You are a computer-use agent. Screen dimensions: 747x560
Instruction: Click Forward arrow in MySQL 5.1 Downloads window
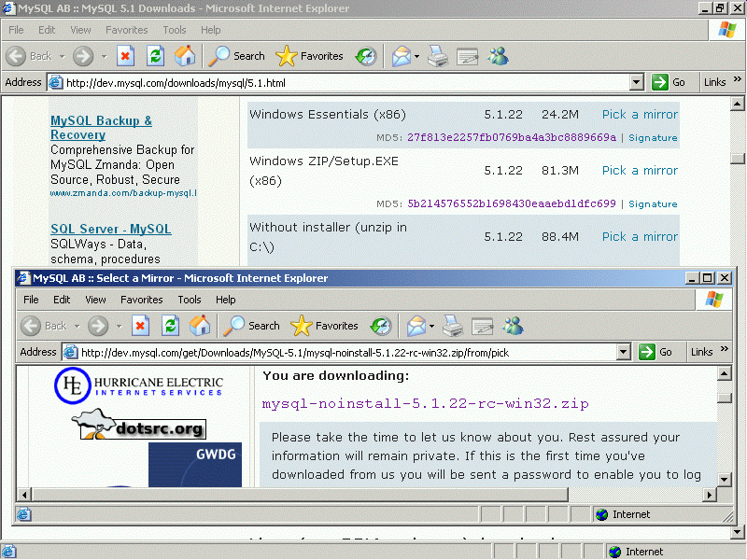pos(83,56)
